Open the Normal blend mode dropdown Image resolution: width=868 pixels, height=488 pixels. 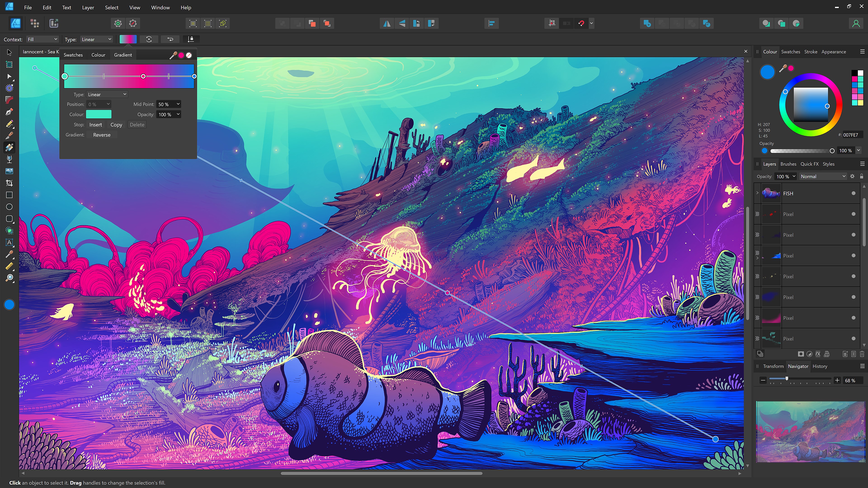(x=823, y=176)
